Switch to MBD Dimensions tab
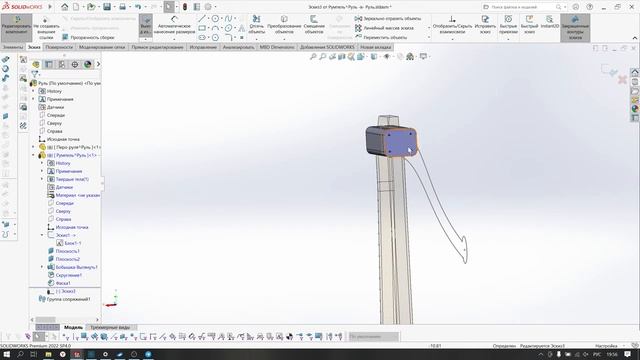This screenshot has height=360, width=640. click(x=277, y=47)
